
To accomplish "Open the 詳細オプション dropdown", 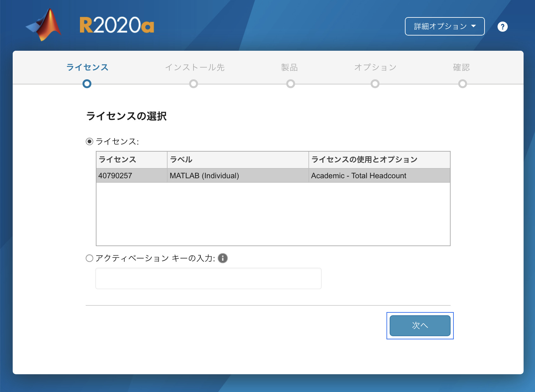I will click(445, 26).
